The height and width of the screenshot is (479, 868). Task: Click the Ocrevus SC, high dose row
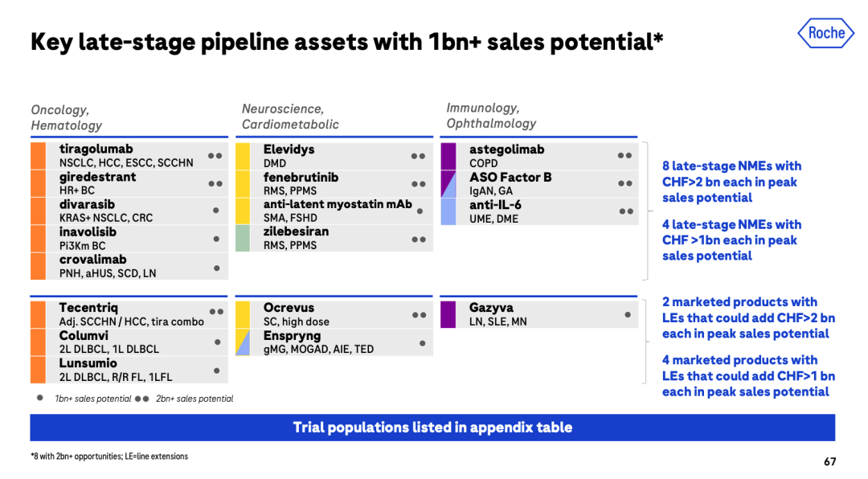point(334,314)
